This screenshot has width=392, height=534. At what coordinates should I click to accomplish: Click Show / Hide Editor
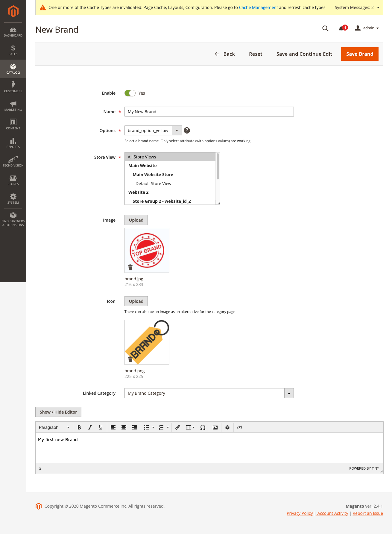[58, 412]
